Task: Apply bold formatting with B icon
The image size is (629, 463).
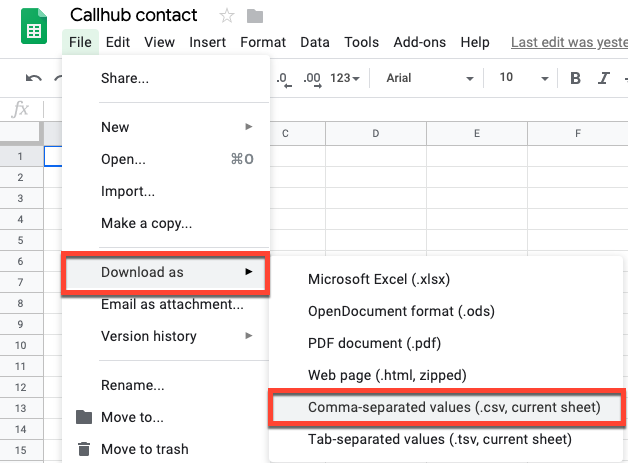Action: pos(575,78)
